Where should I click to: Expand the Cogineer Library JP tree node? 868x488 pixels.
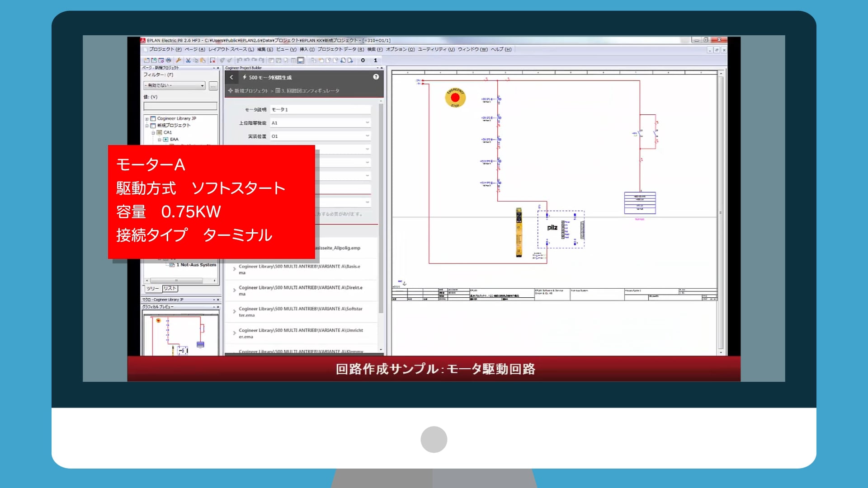tap(147, 119)
